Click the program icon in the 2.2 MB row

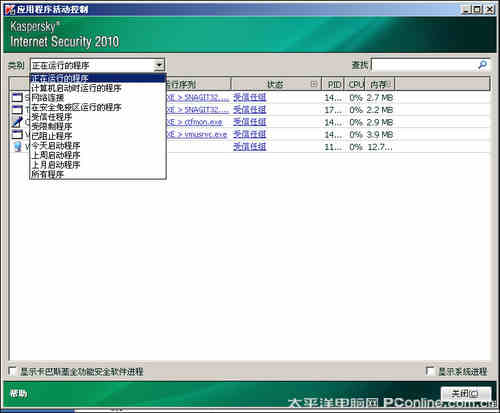click(x=17, y=110)
